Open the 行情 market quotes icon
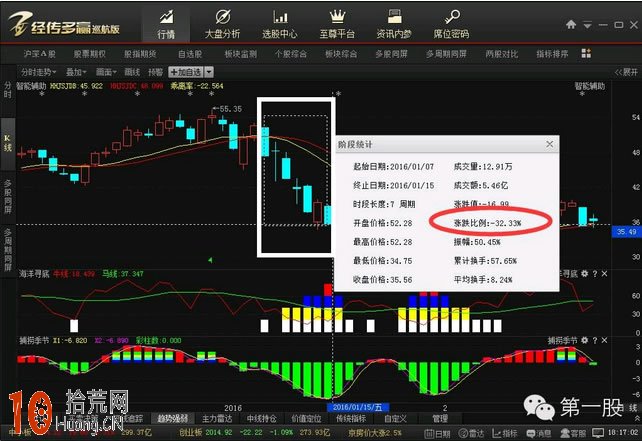 (166, 24)
